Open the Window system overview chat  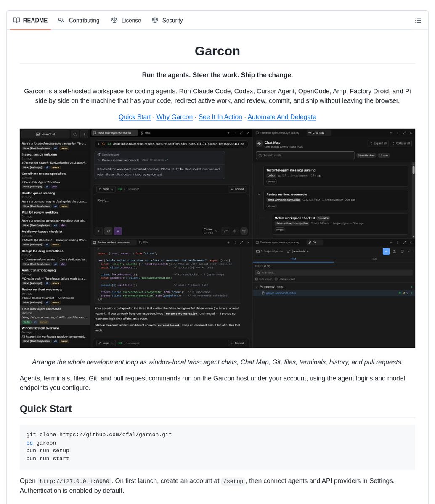coord(55,335)
